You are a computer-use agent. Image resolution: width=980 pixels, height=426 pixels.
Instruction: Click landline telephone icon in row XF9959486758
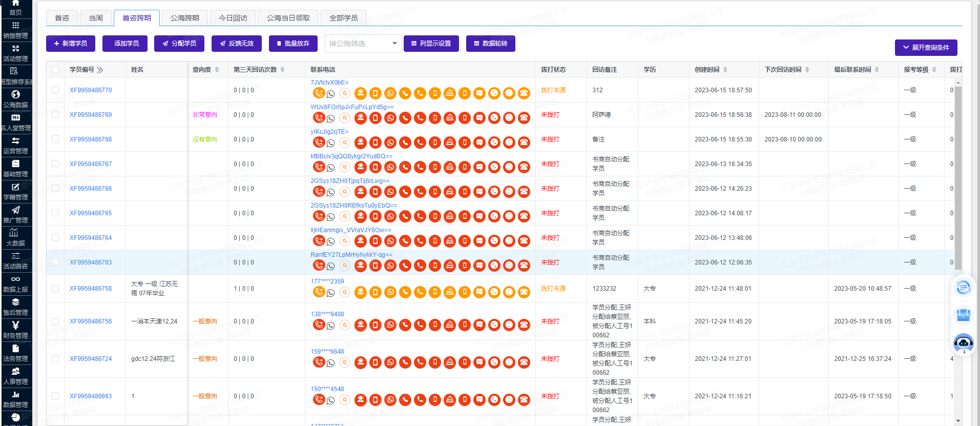coord(524,292)
